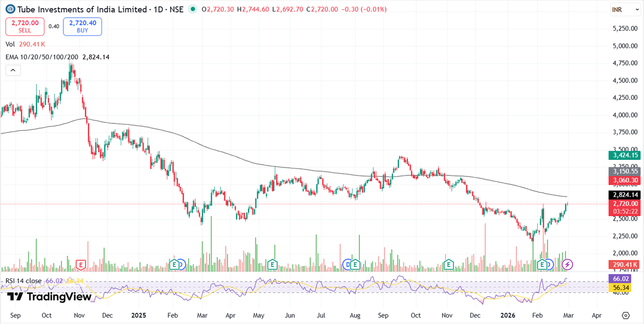Click the red 3,060.30 price label
The width and height of the screenshot is (644, 324).
pyautogui.click(x=625, y=180)
